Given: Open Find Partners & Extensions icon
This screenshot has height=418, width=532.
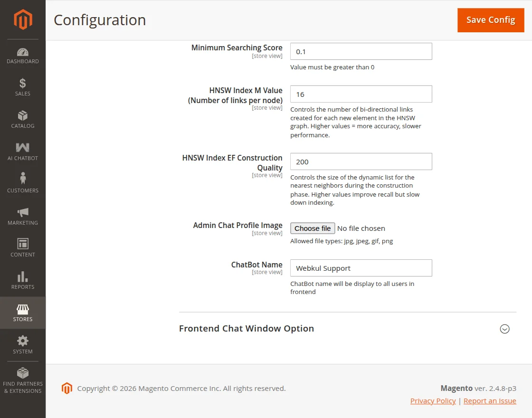Looking at the screenshot, I should (23, 373).
